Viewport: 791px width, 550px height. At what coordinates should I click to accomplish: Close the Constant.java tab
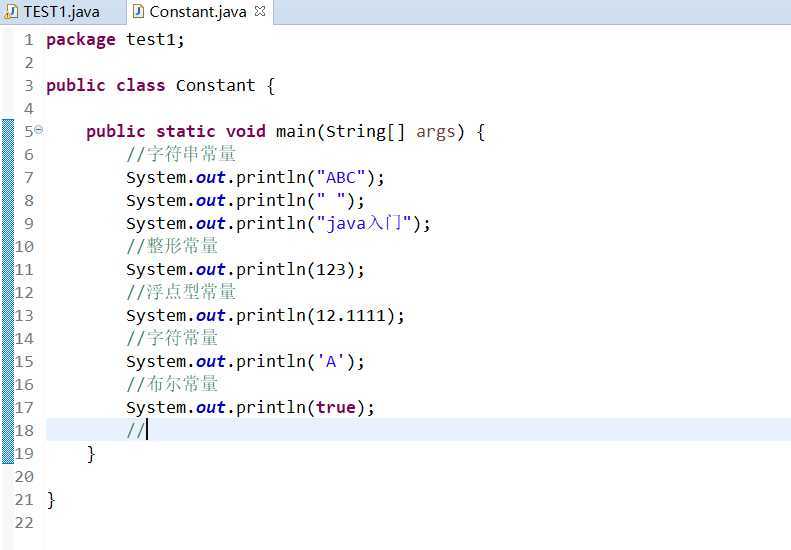260,11
